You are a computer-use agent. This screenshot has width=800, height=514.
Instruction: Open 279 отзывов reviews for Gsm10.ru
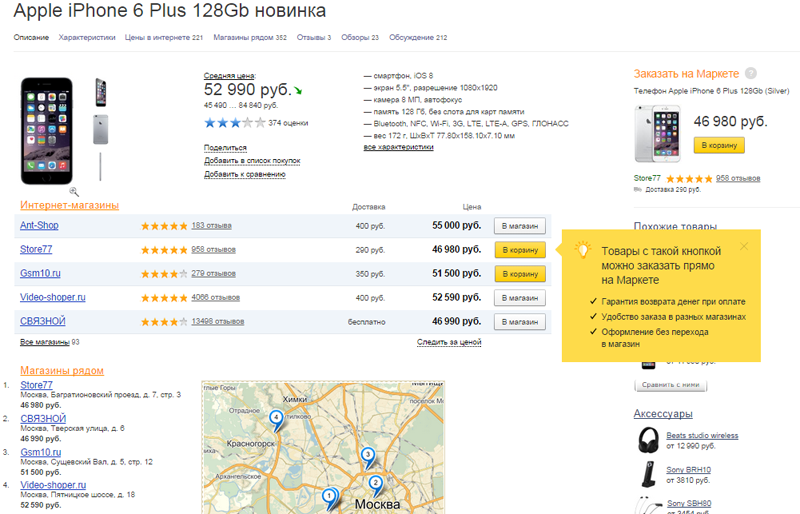click(213, 274)
